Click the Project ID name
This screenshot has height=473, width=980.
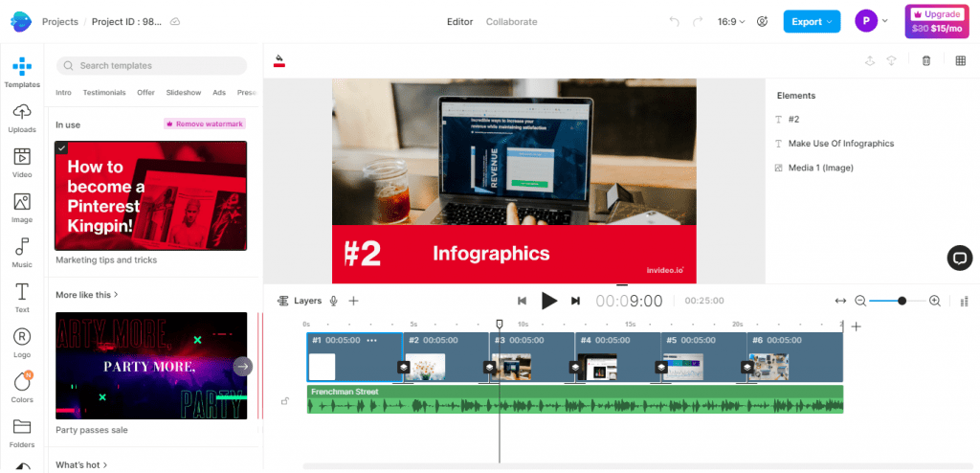click(x=127, y=21)
